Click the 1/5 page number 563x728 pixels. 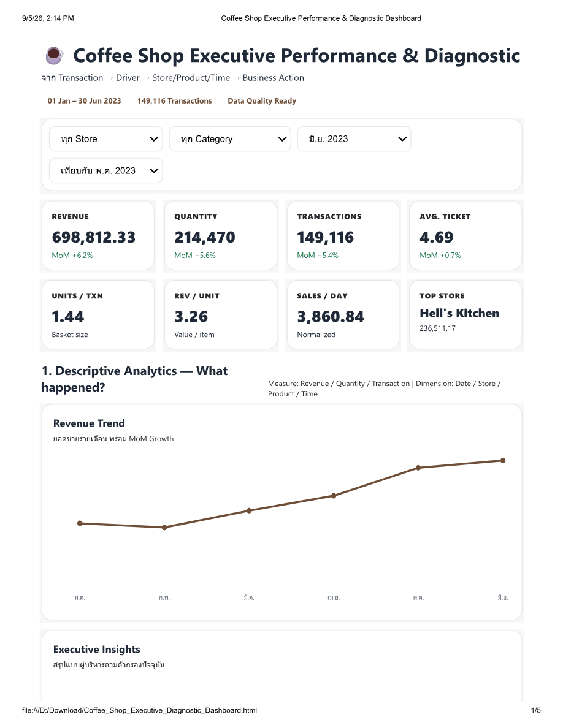(x=536, y=710)
